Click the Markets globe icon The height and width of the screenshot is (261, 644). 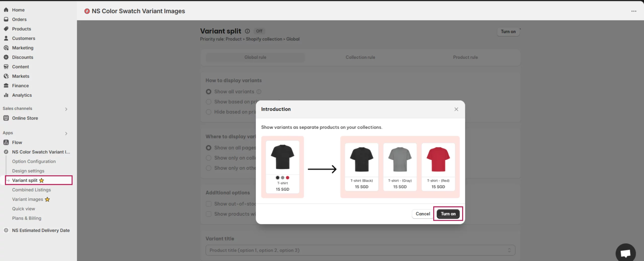[x=6, y=76]
